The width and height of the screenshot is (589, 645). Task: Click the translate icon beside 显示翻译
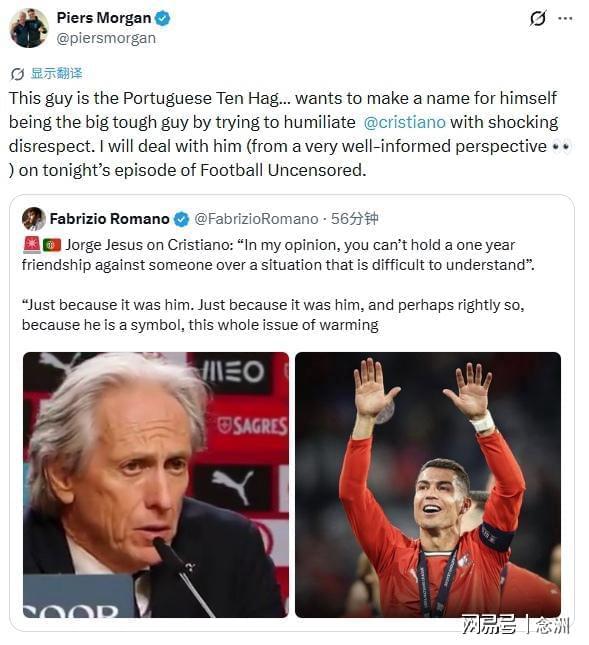tap(17, 74)
